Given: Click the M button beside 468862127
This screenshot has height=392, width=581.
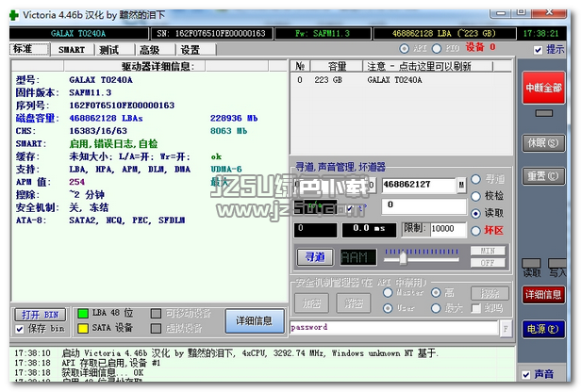Looking at the screenshot, I should coord(461,185).
